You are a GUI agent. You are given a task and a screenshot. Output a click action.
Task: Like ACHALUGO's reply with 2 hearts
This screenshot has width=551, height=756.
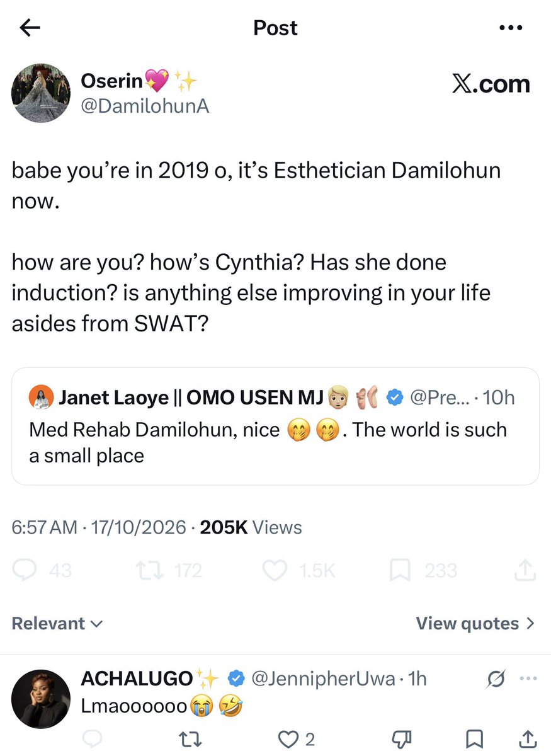pos(297,738)
